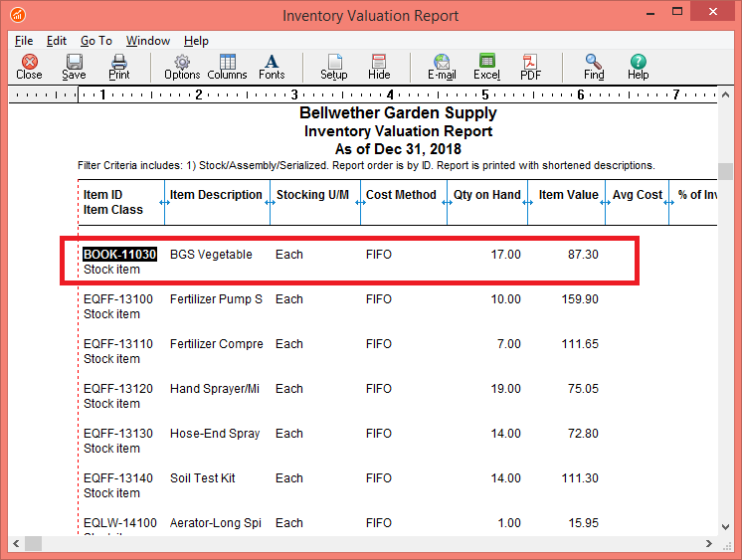This screenshot has height=560, width=742.
Task: Send report via E-mail icon
Action: coord(442,67)
